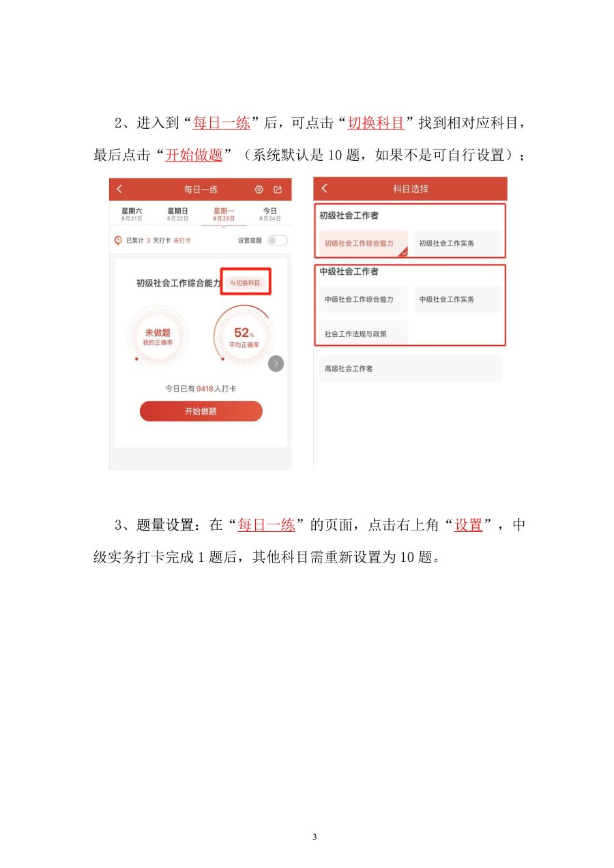The image size is (614, 868).
Task: Tap the share icon in 每日一练 header
Action: 278,190
